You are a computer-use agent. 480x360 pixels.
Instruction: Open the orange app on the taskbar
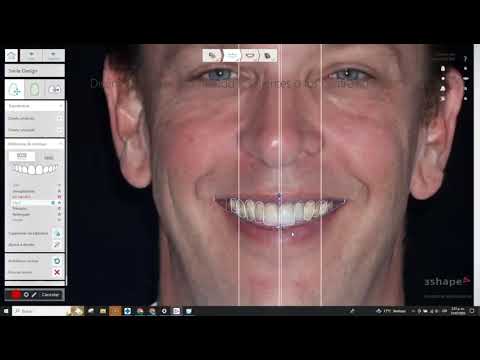pyautogui.click(x=115, y=311)
